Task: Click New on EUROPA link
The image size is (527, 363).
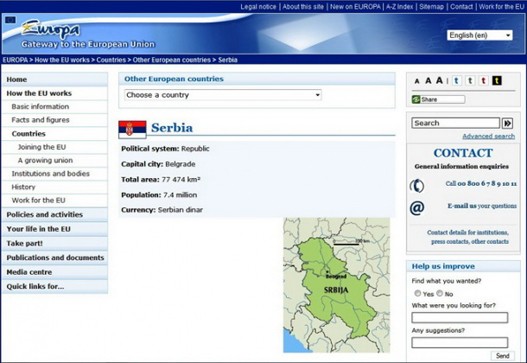Action: (355, 7)
